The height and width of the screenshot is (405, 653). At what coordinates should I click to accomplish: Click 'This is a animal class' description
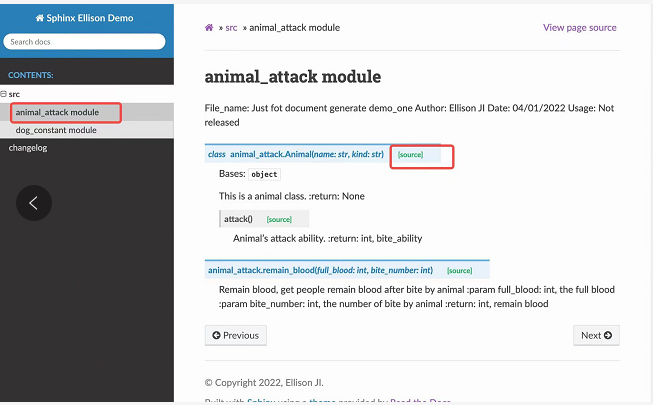[292, 196]
